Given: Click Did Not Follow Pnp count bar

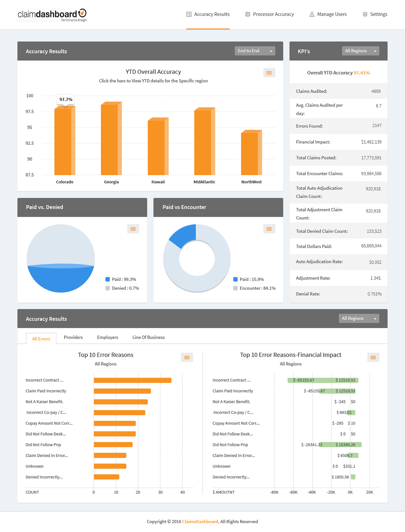Looking at the screenshot, I should [x=113, y=445].
